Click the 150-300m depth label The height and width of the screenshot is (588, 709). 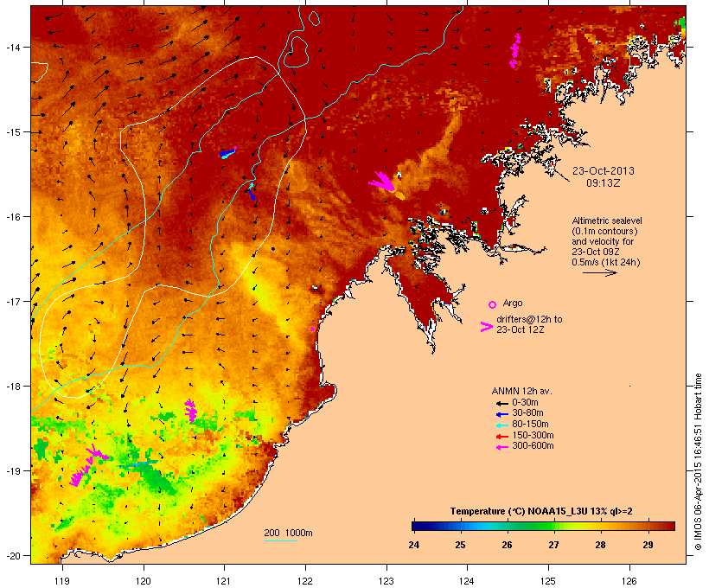[x=533, y=435]
